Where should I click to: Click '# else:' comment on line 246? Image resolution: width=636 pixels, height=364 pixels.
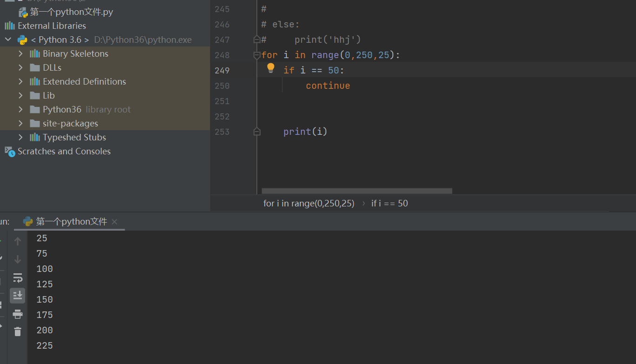(281, 25)
